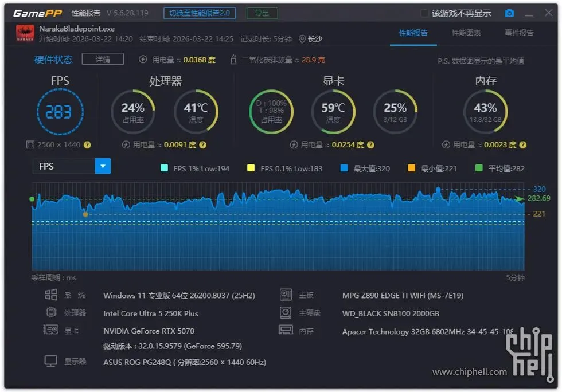
Task: Click help icon next to 2560 x 1440
Action: [87, 145]
